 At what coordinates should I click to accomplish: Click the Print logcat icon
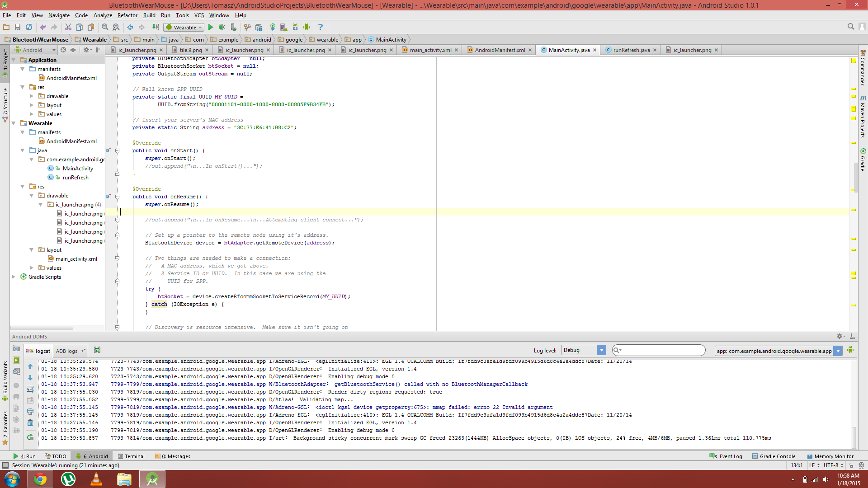click(x=30, y=412)
